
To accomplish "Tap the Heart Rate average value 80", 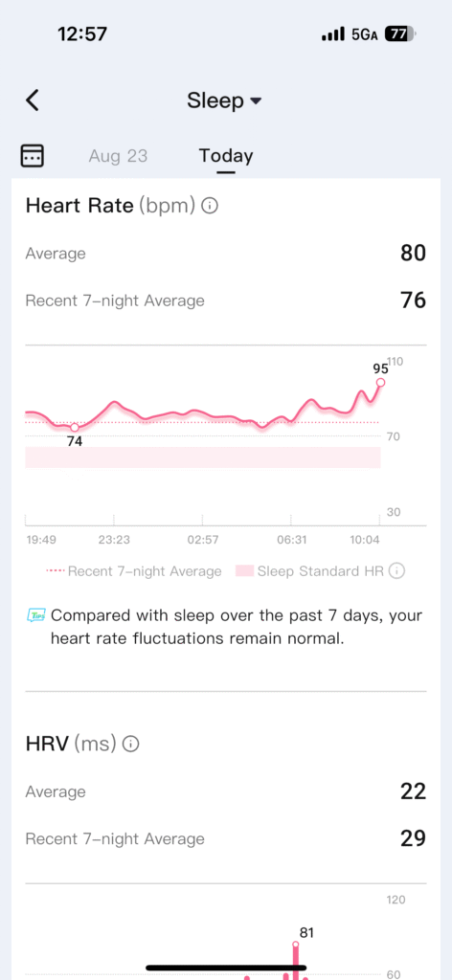I will (414, 253).
